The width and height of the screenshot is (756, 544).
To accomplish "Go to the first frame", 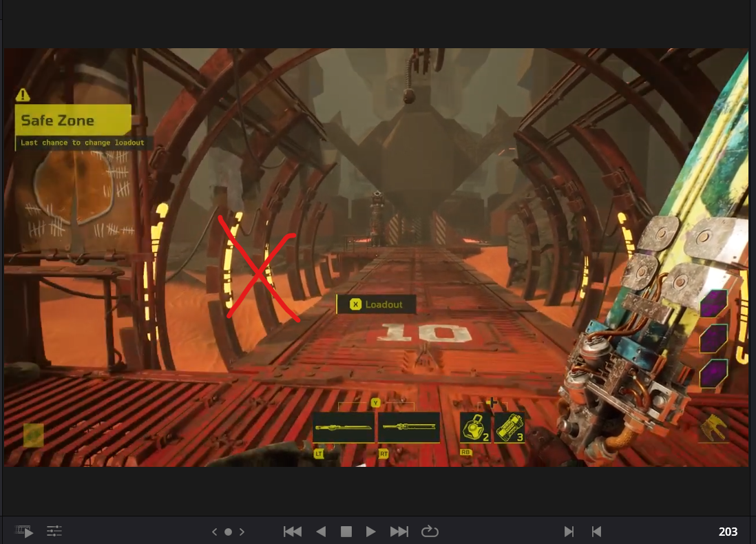I will coord(293,532).
